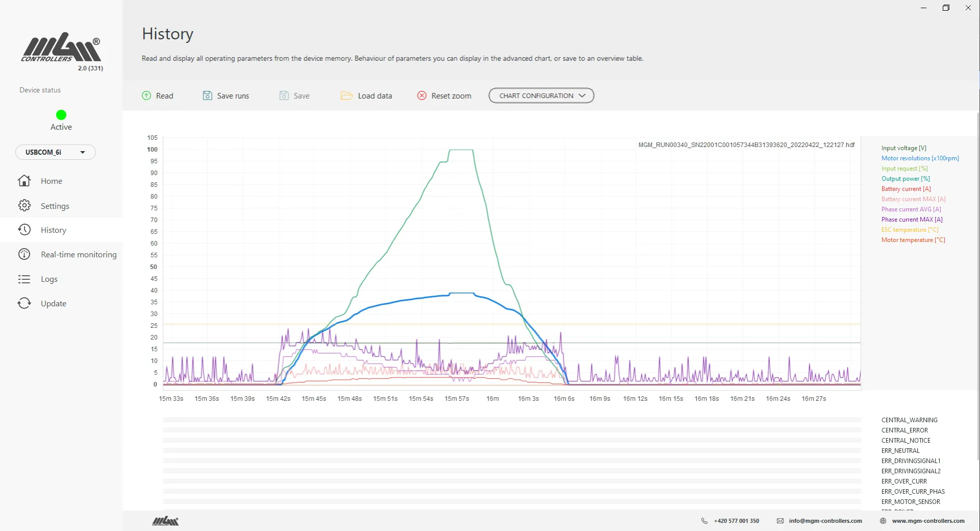
Task: Hide the Phase current MAX [A] series
Action: point(912,220)
